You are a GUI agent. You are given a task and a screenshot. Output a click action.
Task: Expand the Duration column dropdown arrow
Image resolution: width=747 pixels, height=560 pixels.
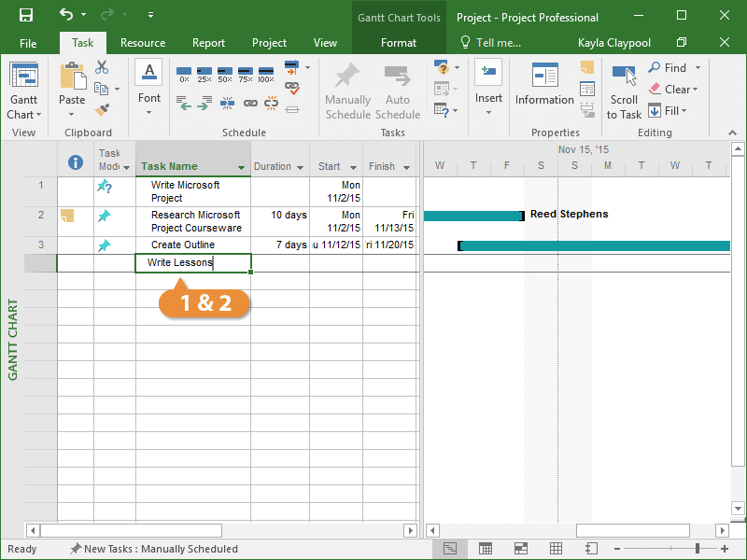tap(300, 167)
